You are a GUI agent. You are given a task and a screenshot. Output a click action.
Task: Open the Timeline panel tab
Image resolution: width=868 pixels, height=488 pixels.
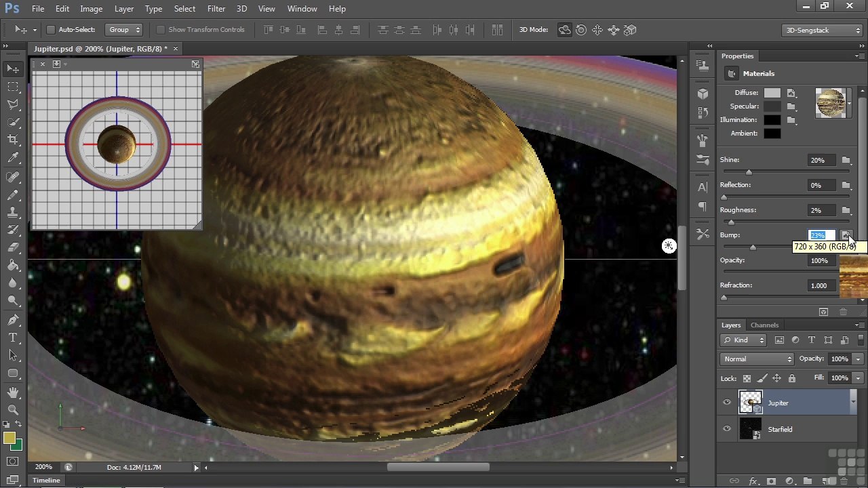46,481
